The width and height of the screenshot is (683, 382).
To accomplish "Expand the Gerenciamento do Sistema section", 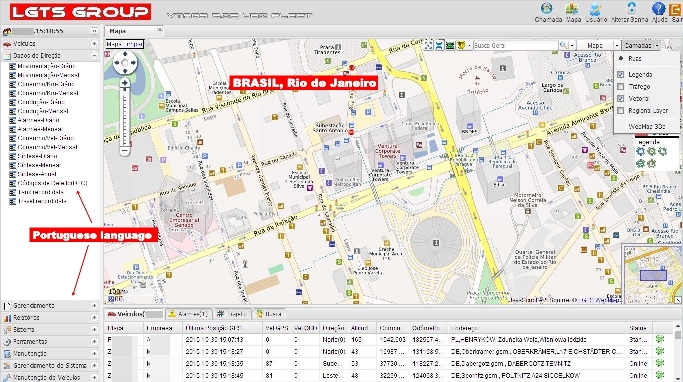I will click(x=51, y=365).
